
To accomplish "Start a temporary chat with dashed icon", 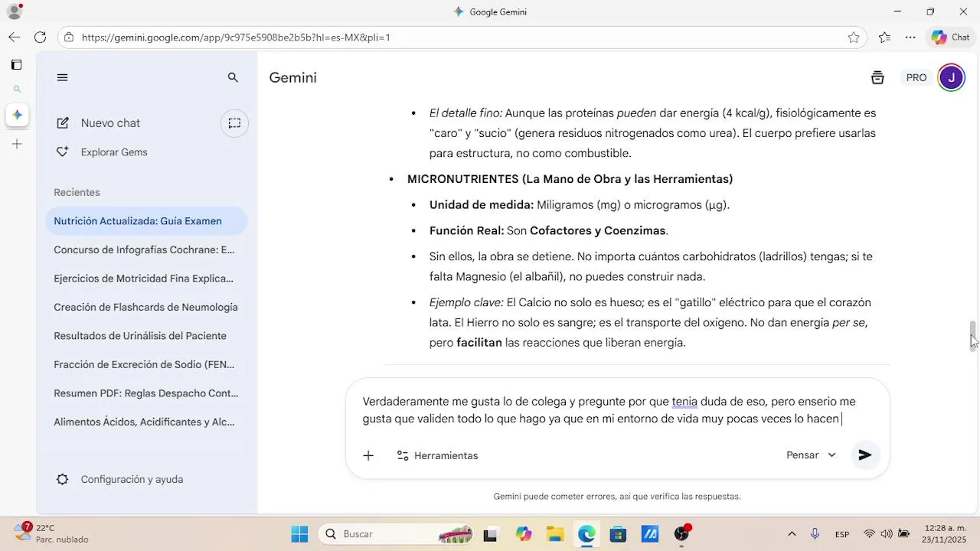I will 235,123.
